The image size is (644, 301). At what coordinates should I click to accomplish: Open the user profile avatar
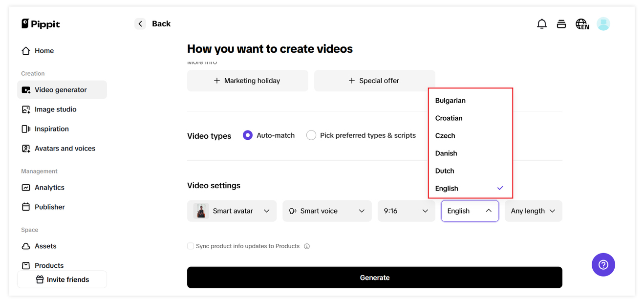coord(603,24)
